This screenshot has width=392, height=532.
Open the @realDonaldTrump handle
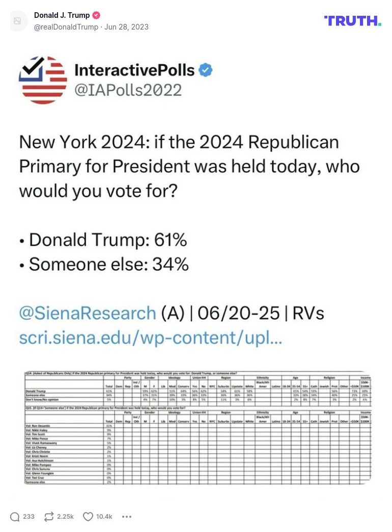66,27
